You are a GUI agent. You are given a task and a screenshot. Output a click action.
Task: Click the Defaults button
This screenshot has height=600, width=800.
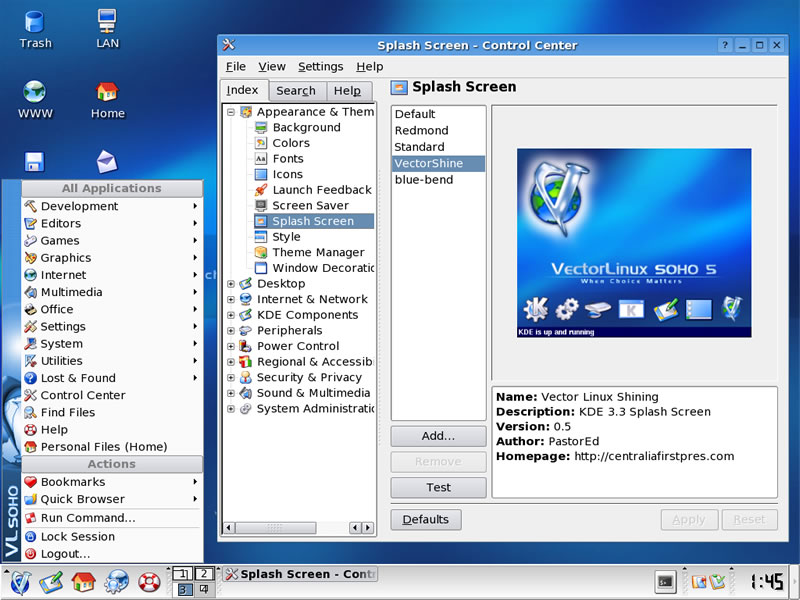pyautogui.click(x=426, y=519)
